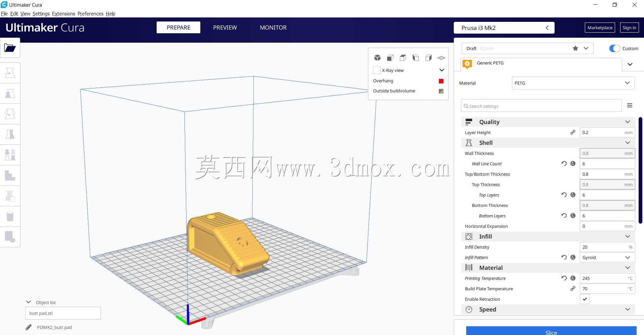The image size is (644, 335).
Task: Open the View menu
Action: pyautogui.click(x=25, y=14)
